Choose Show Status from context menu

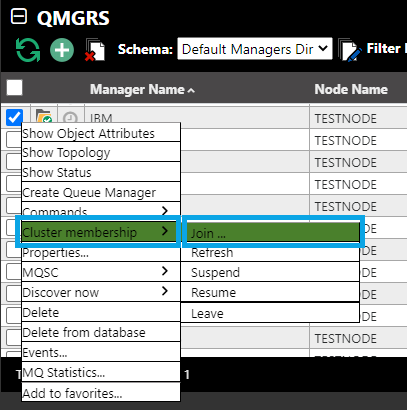pos(101,172)
